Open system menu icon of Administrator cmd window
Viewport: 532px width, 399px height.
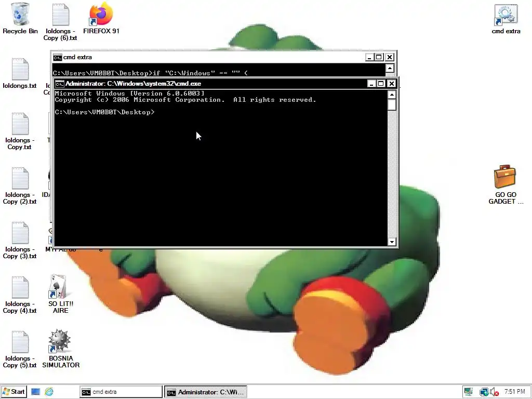point(59,84)
